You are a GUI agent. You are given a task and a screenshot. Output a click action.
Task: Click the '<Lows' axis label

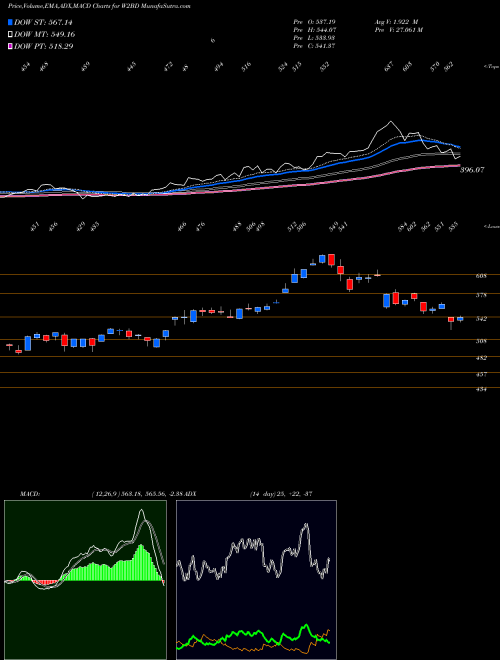pyautogui.click(x=491, y=226)
